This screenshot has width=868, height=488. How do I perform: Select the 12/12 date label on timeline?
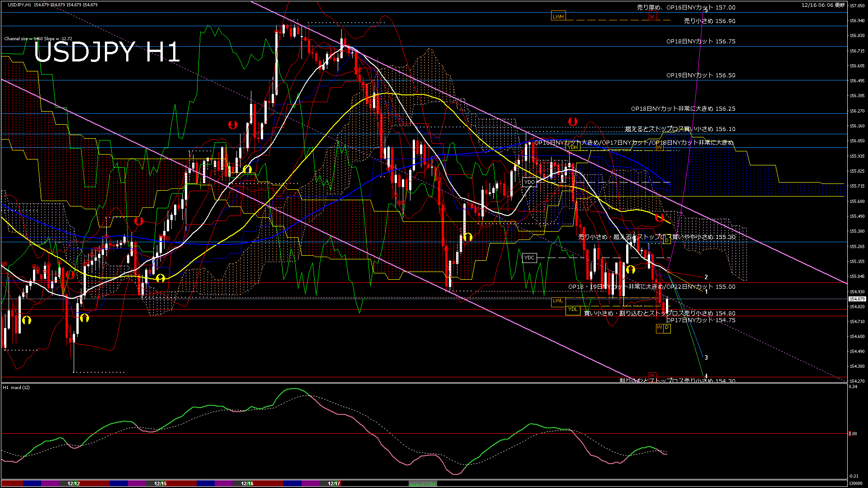[74, 483]
